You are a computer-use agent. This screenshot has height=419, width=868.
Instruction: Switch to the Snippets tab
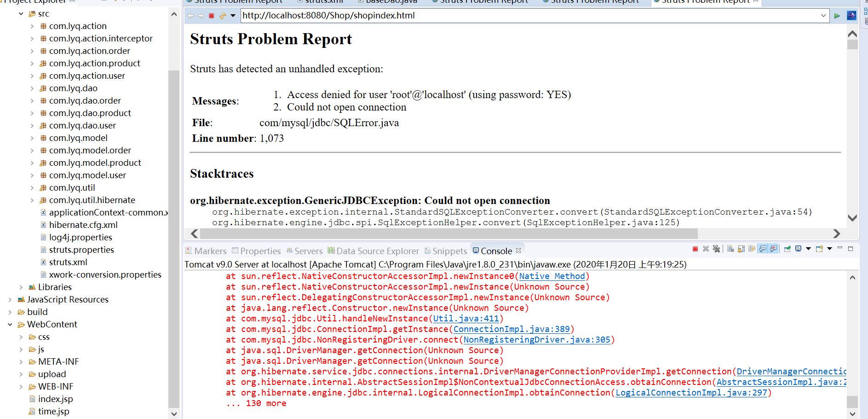(446, 251)
